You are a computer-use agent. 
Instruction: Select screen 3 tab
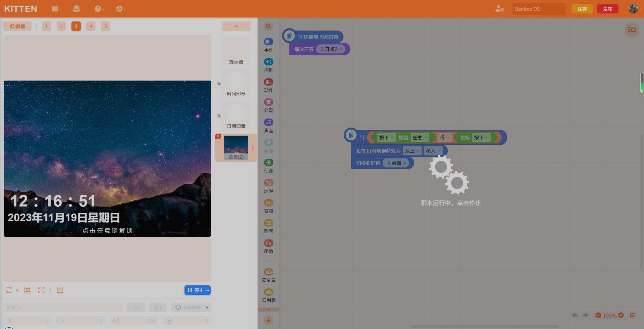click(x=76, y=26)
